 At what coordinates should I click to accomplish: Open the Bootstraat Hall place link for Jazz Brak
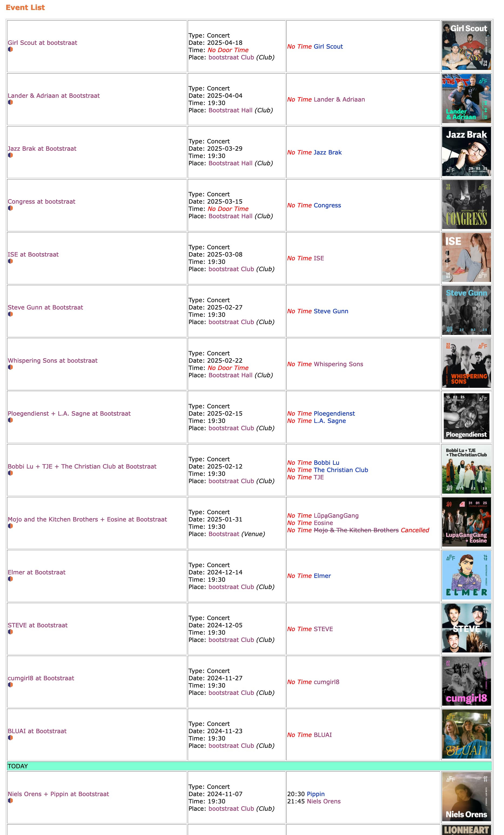point(230,163)
